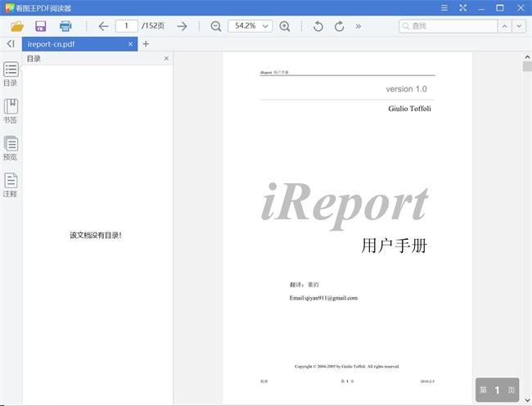This screenshot has height=406, width=532.
Task: Find next search result down arrow
Action: 519,26
